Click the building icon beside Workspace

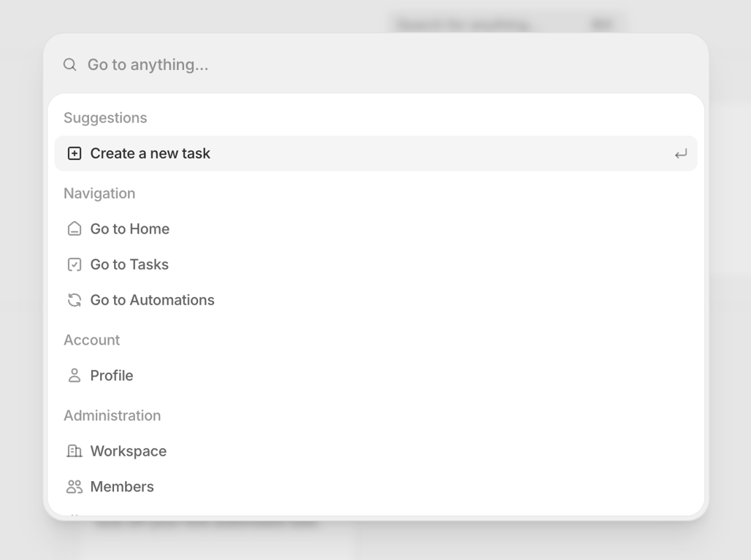75,451
